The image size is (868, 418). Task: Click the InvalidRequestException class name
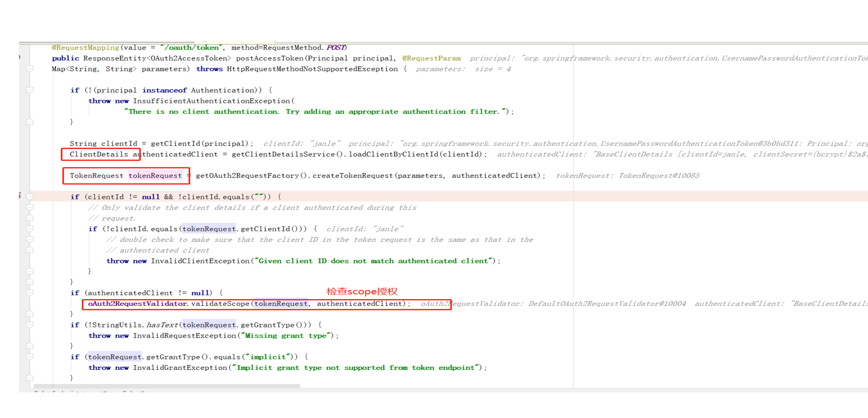[x=184, y=336]
